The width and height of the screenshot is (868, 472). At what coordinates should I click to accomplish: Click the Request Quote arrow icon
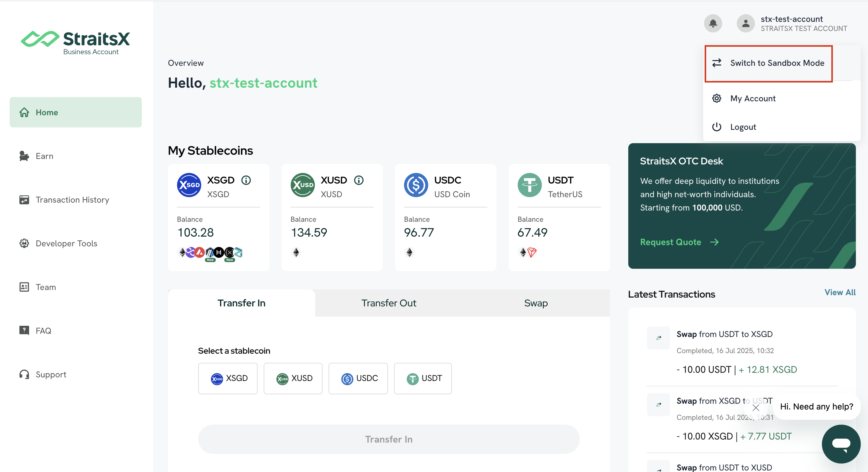[715, 242]
